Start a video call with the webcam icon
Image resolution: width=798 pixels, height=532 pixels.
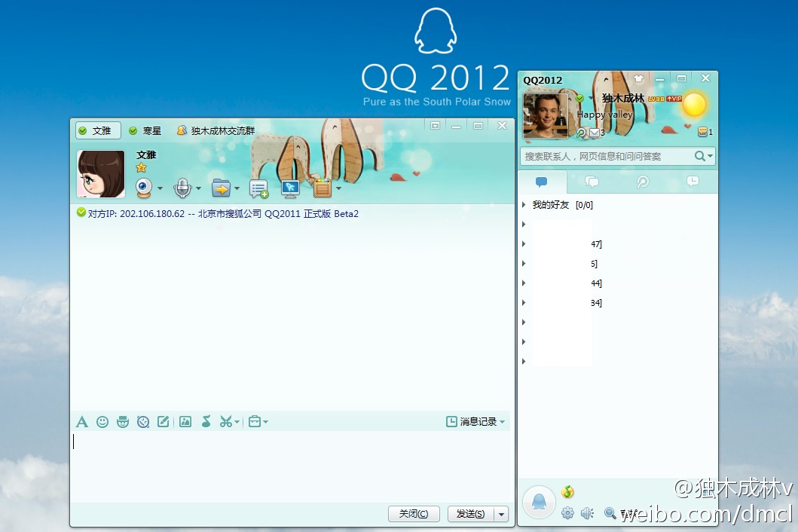pyautogui.click(x=144, y=188)
